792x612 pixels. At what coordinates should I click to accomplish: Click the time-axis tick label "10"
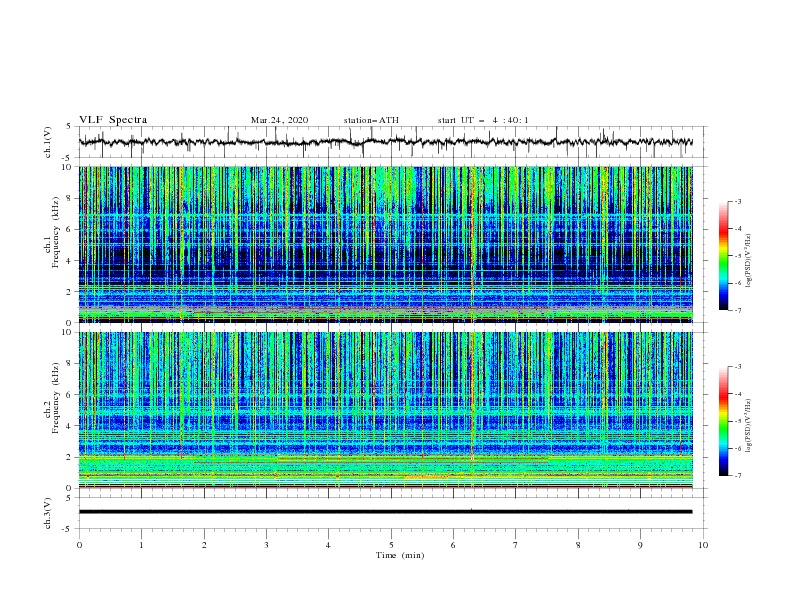point(703,545)
